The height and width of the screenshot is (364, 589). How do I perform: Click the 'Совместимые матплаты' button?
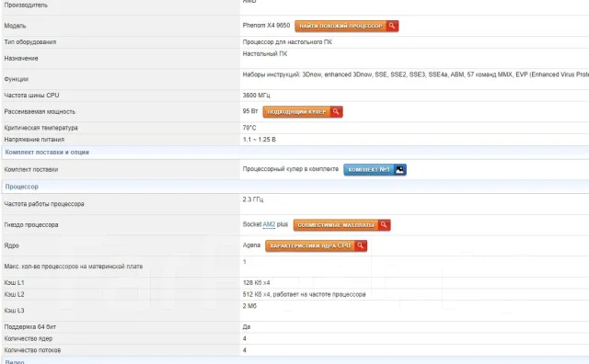(x=341, y=225)
